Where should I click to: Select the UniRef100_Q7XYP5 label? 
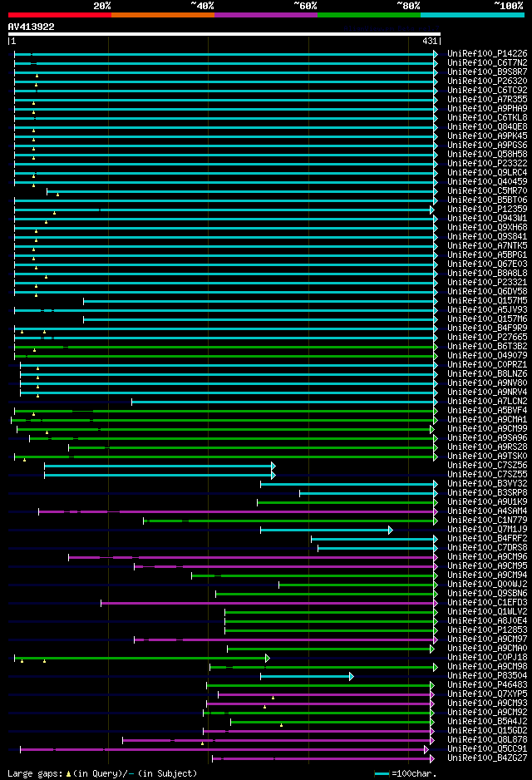pyautogui.click(x=487, y=694)
